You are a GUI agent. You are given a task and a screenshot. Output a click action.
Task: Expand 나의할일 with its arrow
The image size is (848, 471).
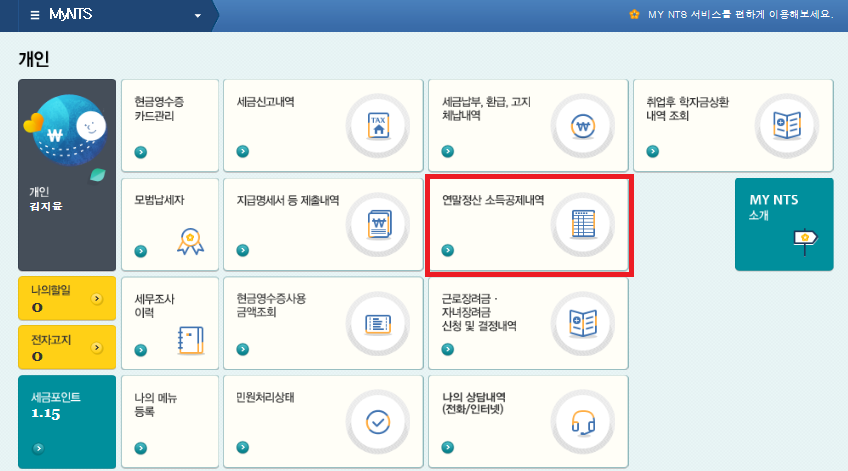tap(96, 298)
